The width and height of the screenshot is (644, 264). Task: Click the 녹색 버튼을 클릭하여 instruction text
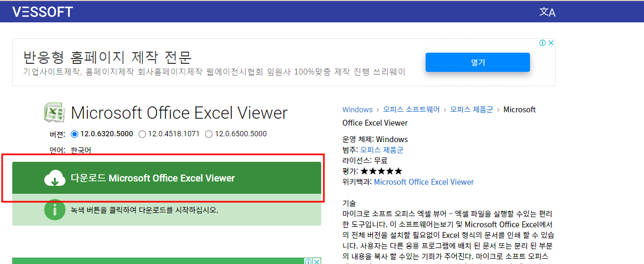(144, 210)
